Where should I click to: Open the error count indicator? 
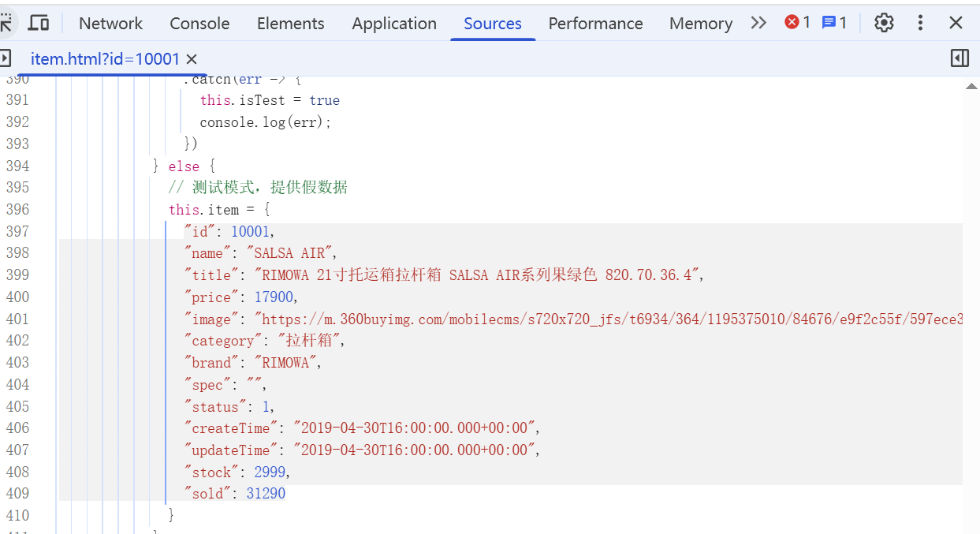coord(797,23)
